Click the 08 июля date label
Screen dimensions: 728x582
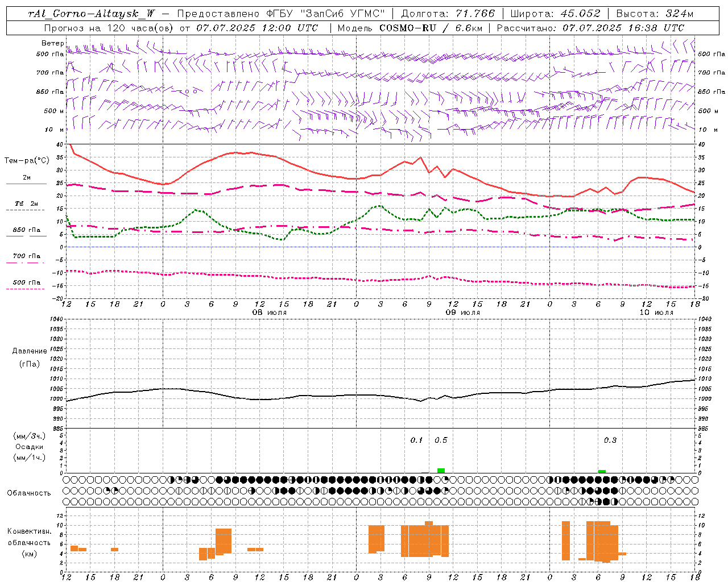click(270, 313)
